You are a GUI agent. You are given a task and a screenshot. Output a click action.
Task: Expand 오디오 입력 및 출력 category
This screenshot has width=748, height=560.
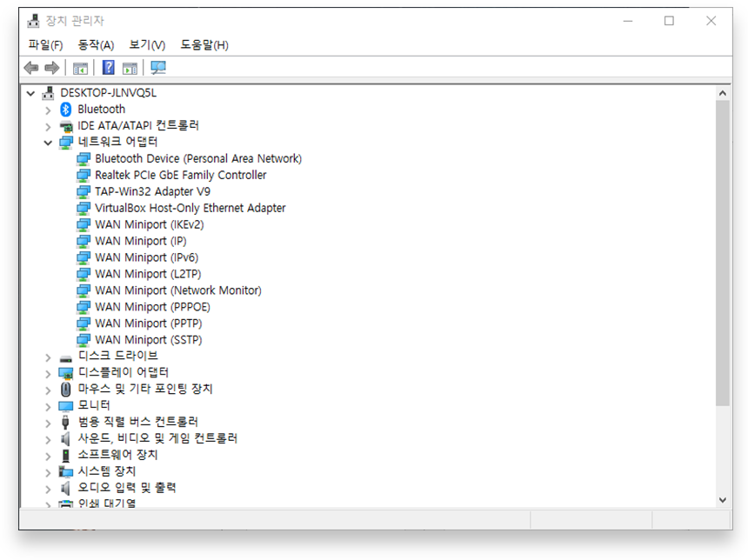48,489
